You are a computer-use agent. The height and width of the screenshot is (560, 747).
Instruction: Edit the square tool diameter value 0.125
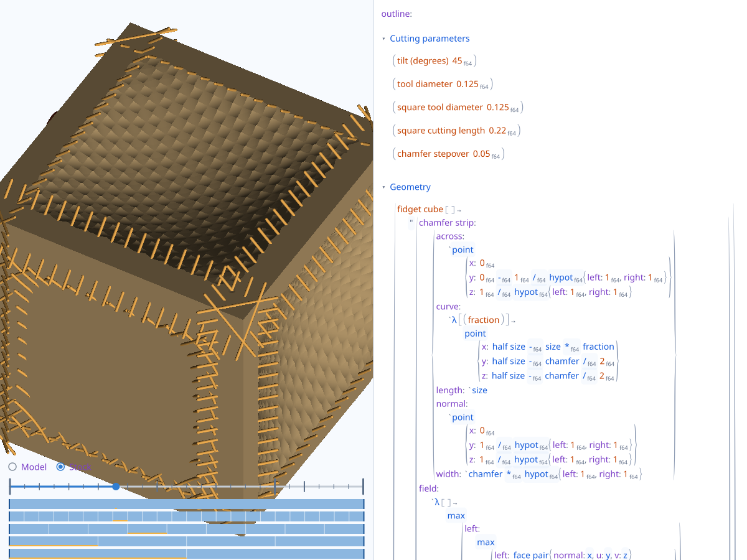click(498, 108)
